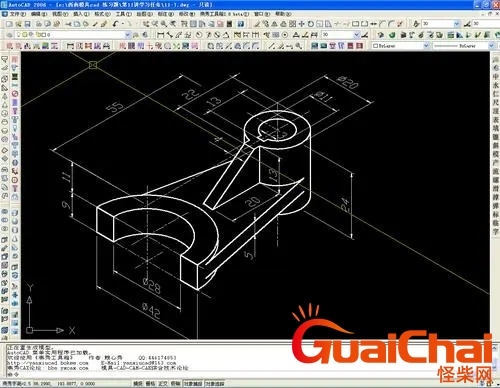Image resolution: width=500 pixels, height=388 pixels.
Task: Click the Match Properties brush icon
Action: point(104,24)
